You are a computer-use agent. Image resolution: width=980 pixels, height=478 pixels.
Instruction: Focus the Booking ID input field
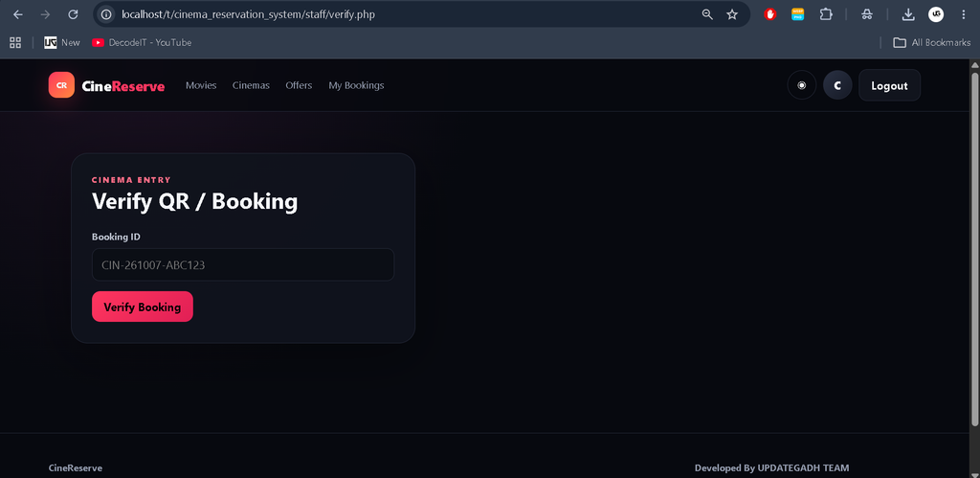tap(243, 264)
